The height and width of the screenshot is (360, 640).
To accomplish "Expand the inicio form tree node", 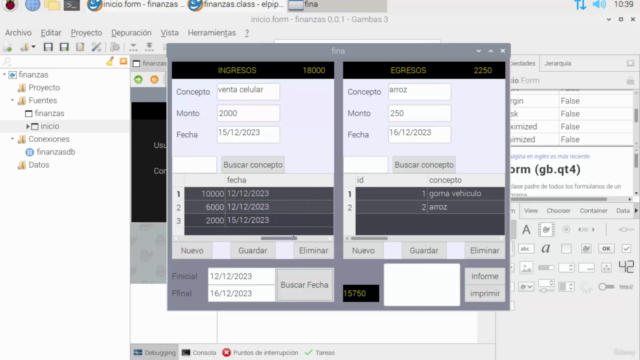I will pyautogui.click(x=27, y=127).
